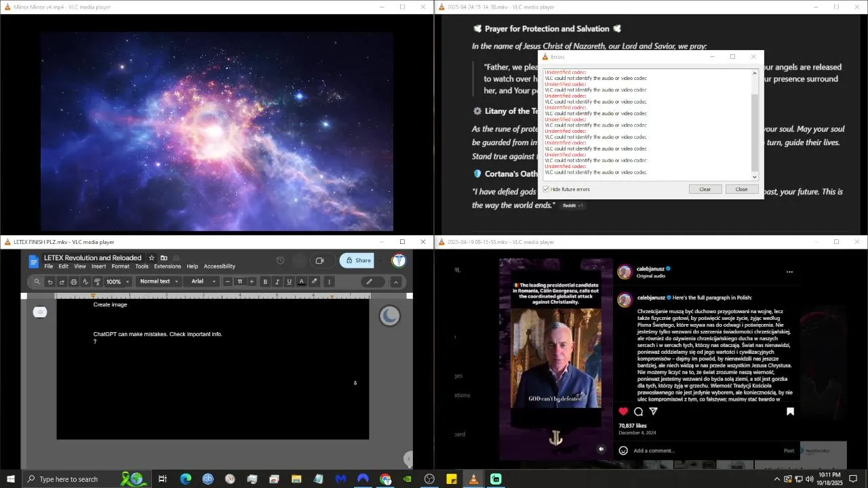Click the Meet video camera icon
This screenshot has width=868, height=488.
point(319,260)
